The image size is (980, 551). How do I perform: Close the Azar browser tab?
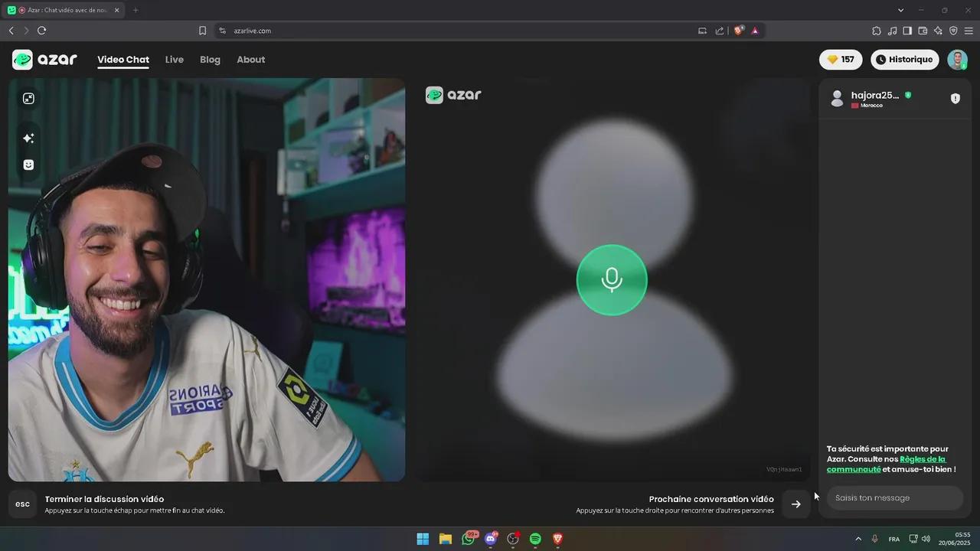pyautogui.click(x=116, y=10)
